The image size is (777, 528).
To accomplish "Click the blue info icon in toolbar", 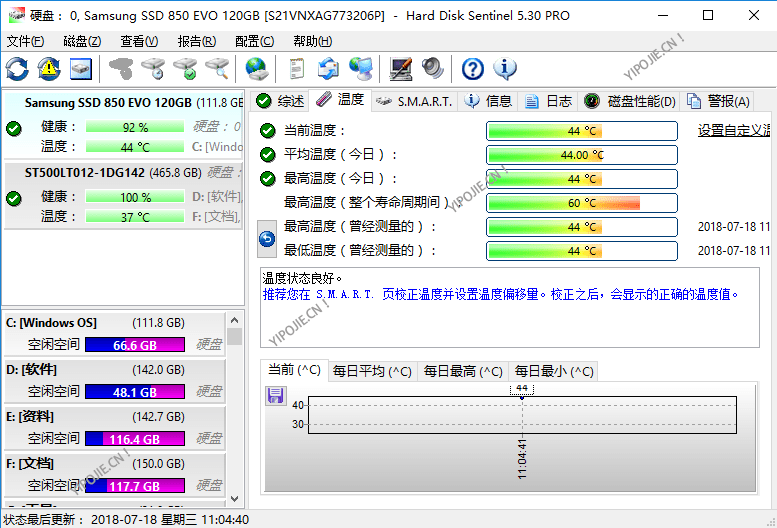I will tap(505, 69).
